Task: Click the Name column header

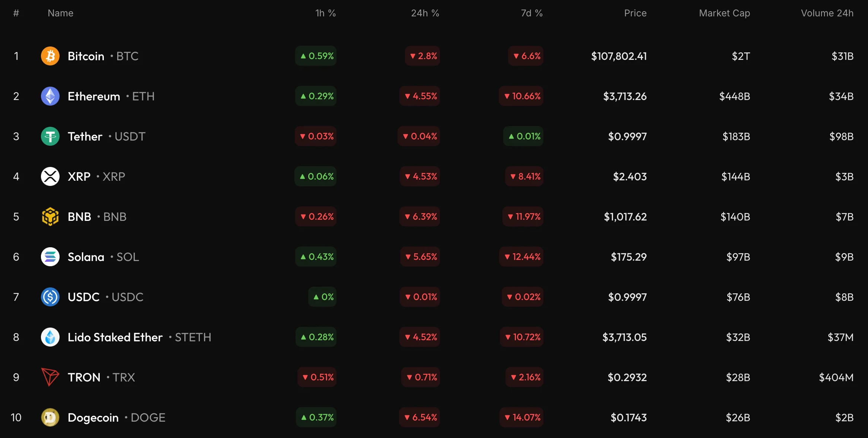Action: coord(60,13)
